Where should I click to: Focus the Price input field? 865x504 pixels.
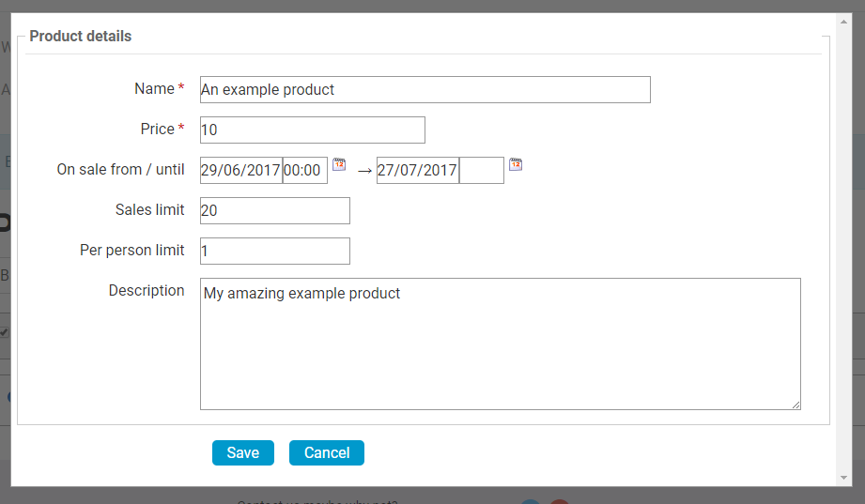point(313,130)
